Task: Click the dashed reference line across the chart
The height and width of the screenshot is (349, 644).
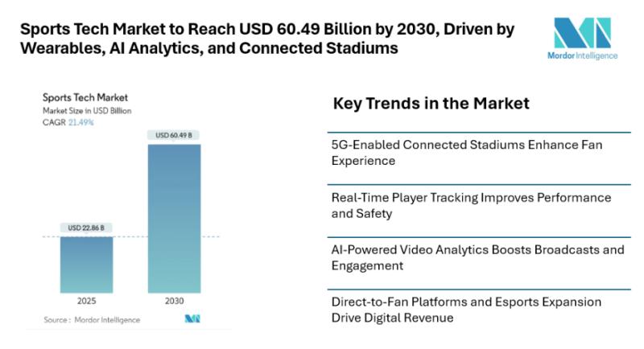Action: pos(129,236)
